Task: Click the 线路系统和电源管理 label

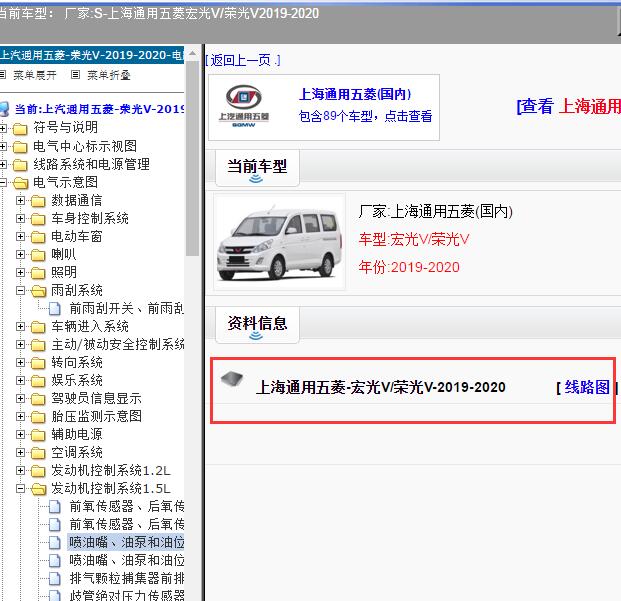Action: pos(91,164)
